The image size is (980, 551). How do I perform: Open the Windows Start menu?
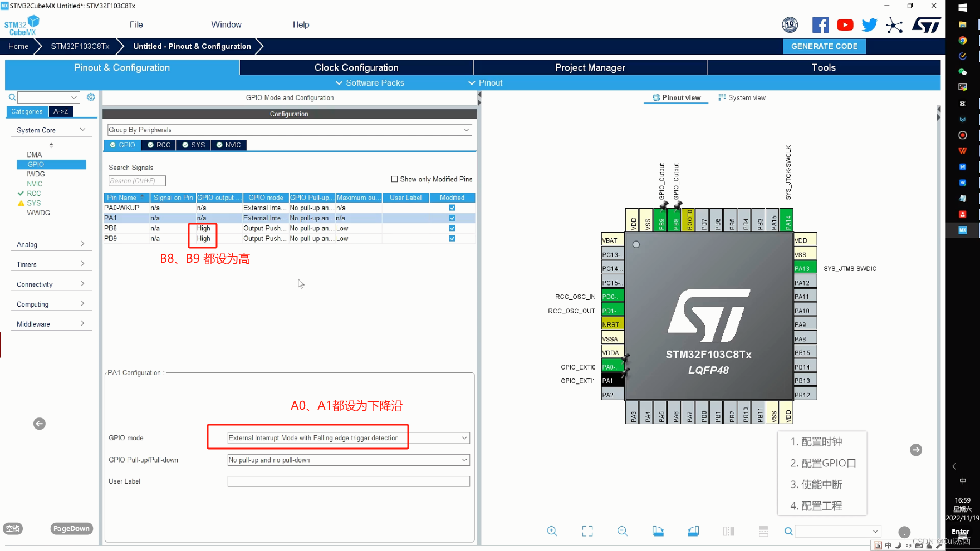point(963,8)
